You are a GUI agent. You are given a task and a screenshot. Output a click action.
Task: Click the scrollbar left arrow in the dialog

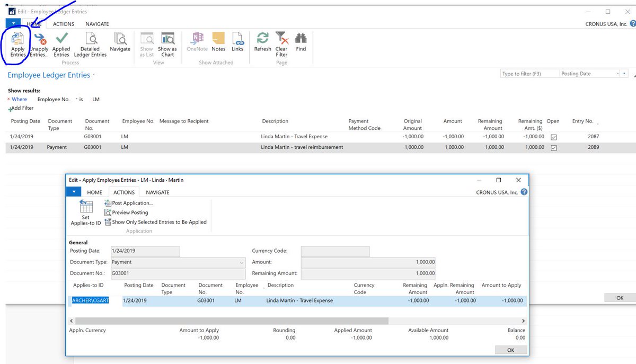click(72, 321)
